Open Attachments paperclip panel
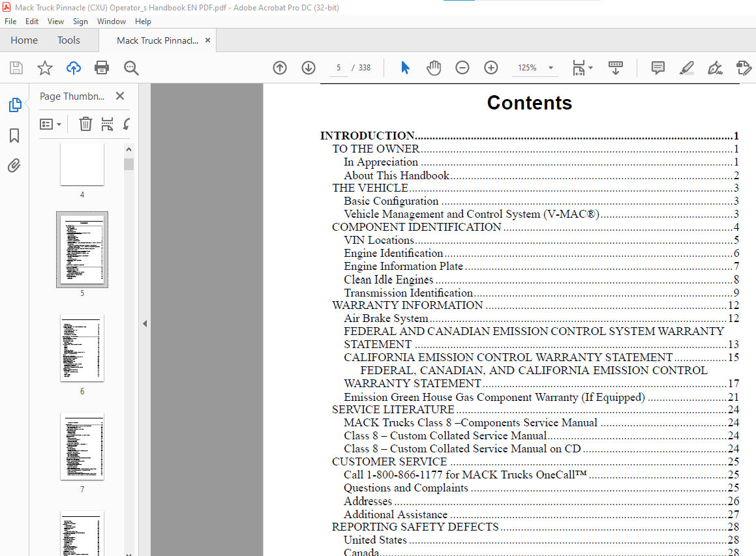This screenshot has height=556, width=756. pos(14,166)
